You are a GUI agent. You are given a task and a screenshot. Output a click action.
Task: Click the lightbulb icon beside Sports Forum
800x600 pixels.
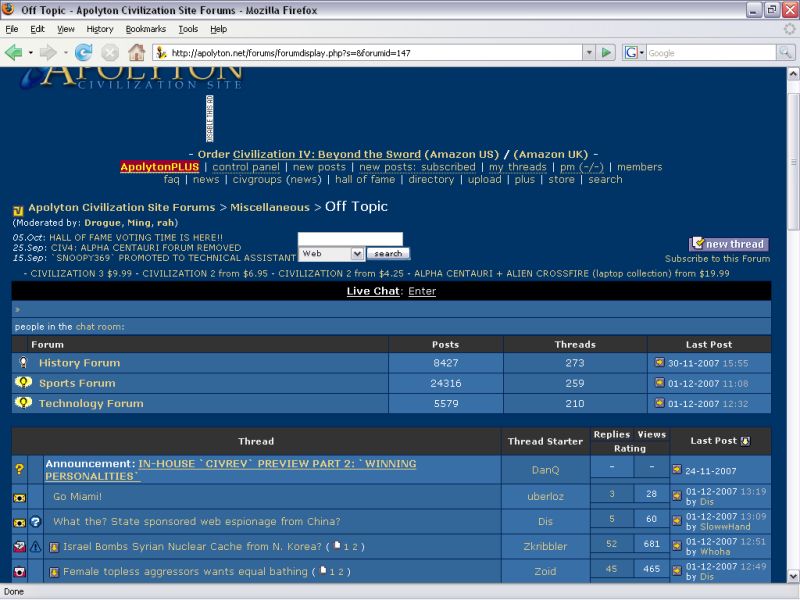coord(22,383)
